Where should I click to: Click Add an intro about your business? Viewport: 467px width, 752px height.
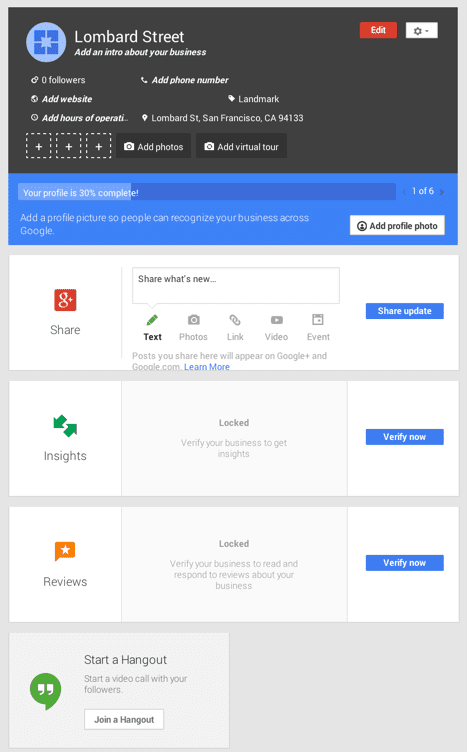pyautogui.click(x=140, y=52)
